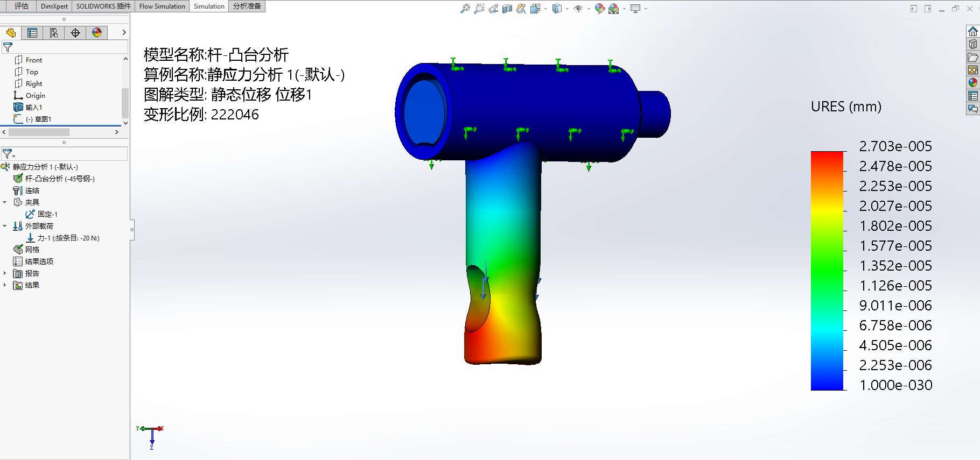Screen dimensions: 980x460
Task: Click the URES color legend bar
Action: (x=827, y=271)
